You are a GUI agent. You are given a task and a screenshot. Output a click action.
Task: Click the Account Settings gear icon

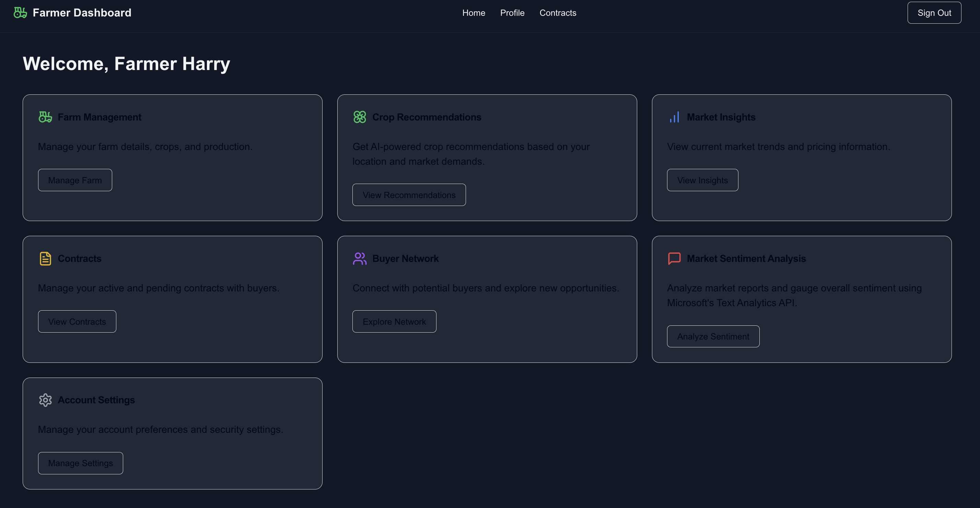coord(45,400)
